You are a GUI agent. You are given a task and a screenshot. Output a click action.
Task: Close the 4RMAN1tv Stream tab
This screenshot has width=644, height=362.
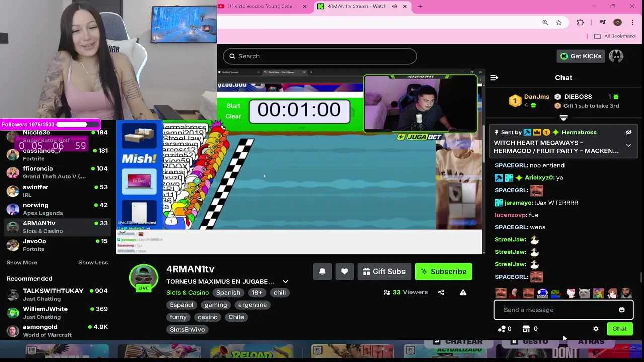pyautogui.click(x=405, y=6)
